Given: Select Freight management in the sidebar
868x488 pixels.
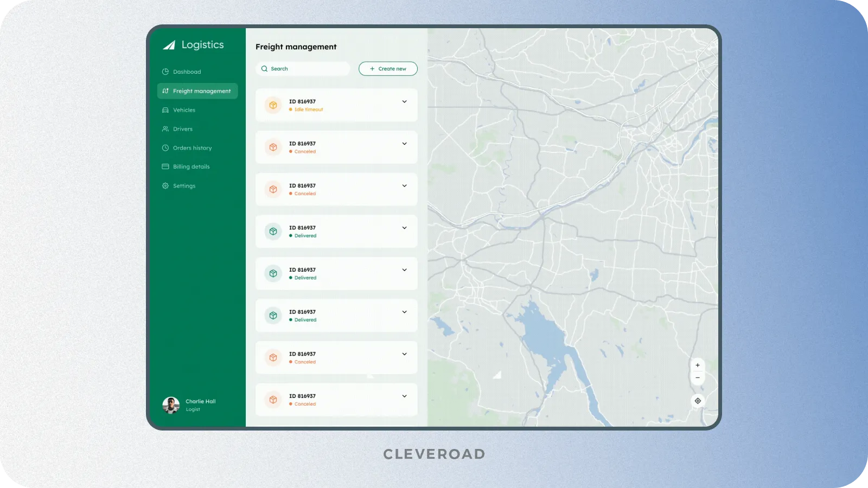Looking at the screenshot, I should click(197, 91).
